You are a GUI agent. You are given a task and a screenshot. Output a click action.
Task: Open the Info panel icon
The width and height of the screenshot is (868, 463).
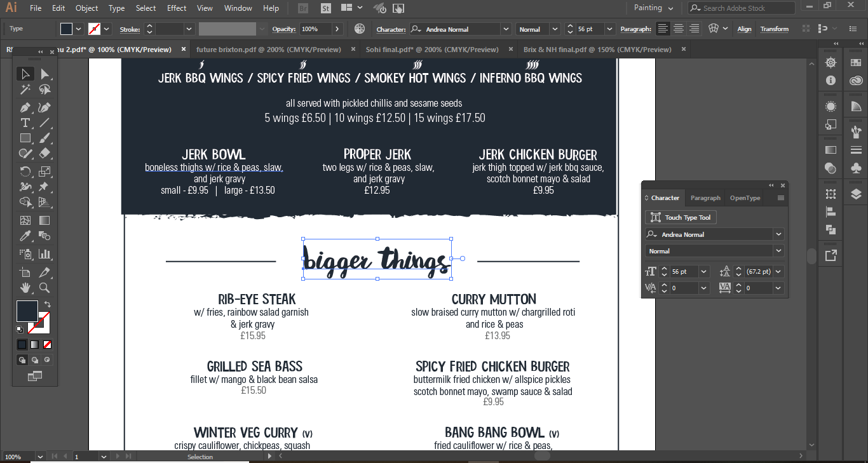click(830, 81)
